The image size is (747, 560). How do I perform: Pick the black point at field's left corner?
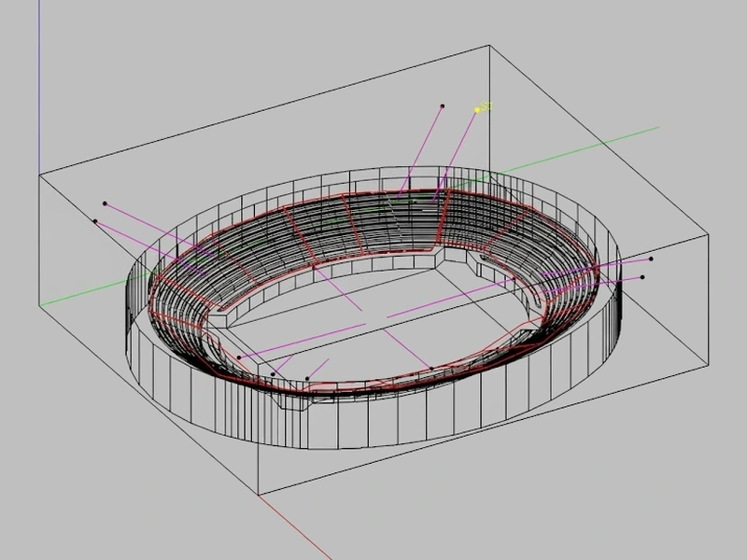[x=239, y=357]
